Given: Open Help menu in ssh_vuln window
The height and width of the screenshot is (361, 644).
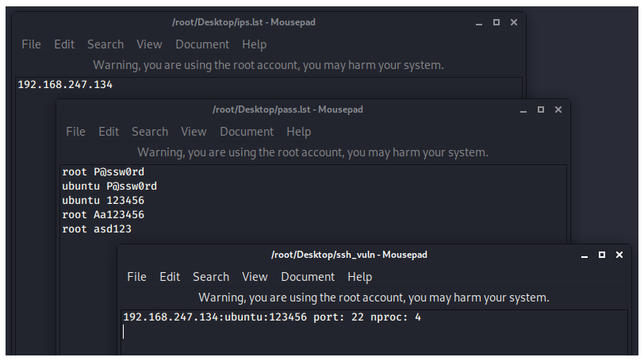Looking at the screenshot, I should pos(359,277).
